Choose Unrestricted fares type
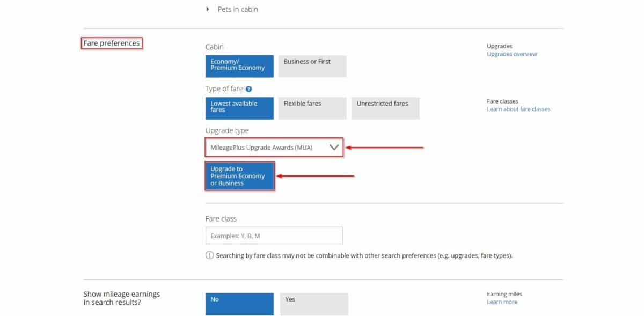644x316 pixels. 385,108
